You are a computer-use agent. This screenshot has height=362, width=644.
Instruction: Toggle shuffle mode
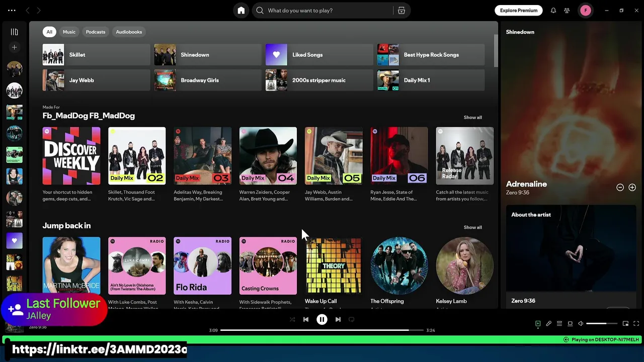point(292,319)
